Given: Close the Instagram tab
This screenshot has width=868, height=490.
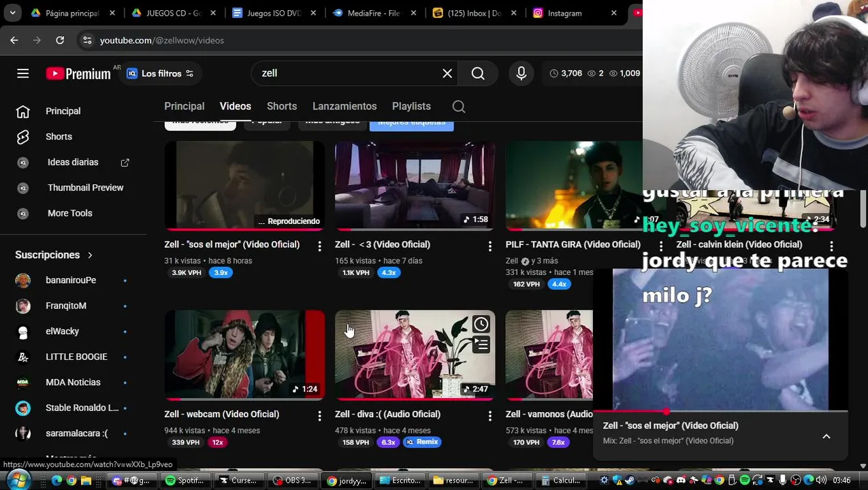Looking at the screenshot, I should pos(613,13).
